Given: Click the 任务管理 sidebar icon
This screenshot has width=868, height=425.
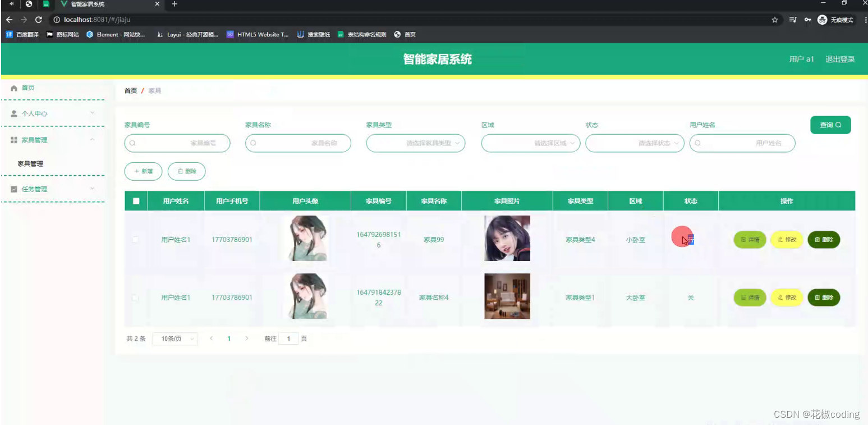Looking at the screenshot, I should point(13,189).
